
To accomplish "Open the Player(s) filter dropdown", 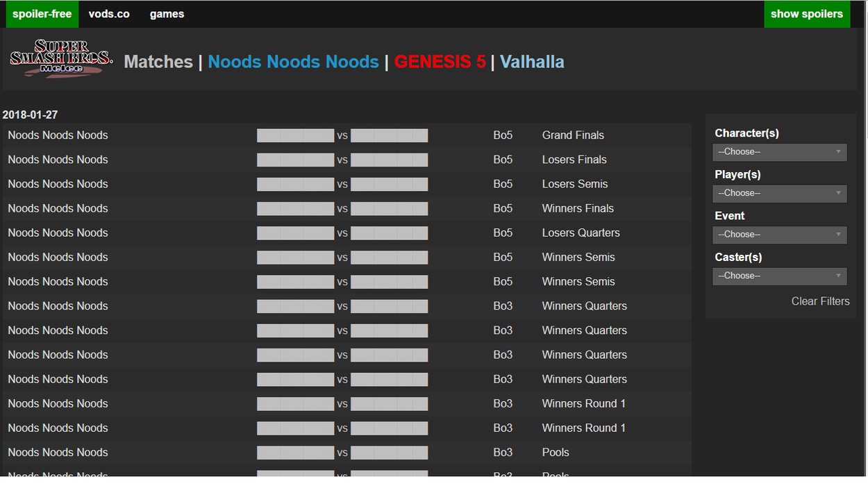I will tap(779, 193).
